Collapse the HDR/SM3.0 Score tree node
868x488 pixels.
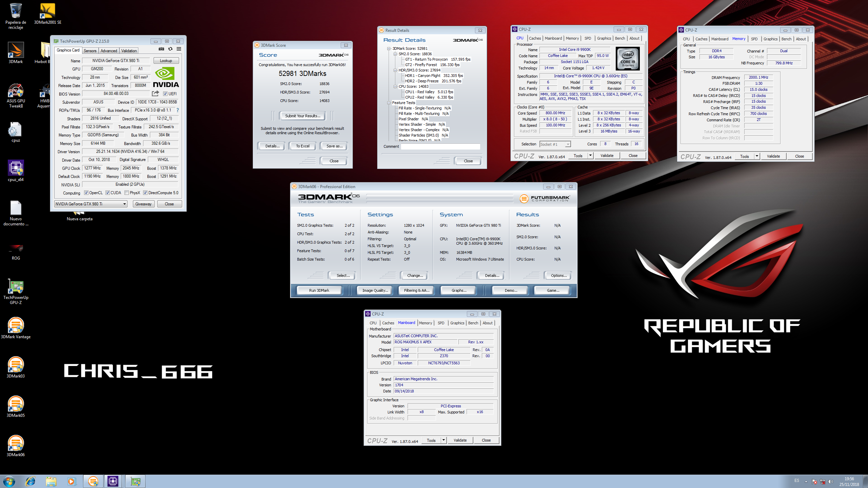coord(395,70)
